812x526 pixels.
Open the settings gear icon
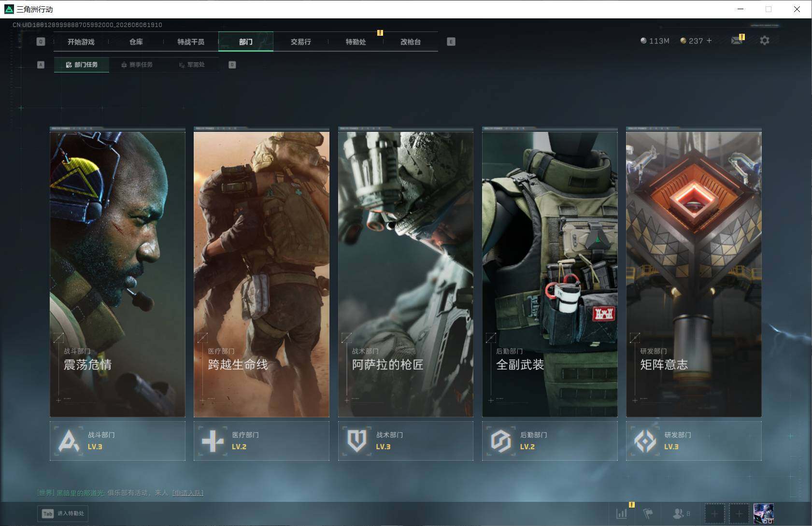click(x=764, y=41)
